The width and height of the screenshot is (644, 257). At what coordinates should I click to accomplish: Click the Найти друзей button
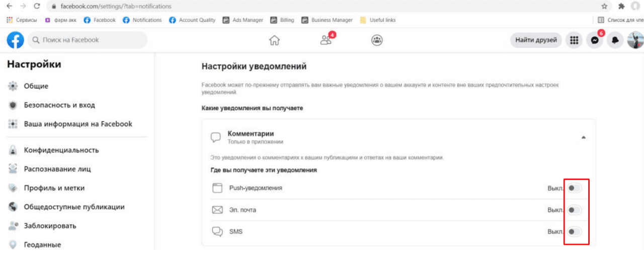(x=536, y=40)
